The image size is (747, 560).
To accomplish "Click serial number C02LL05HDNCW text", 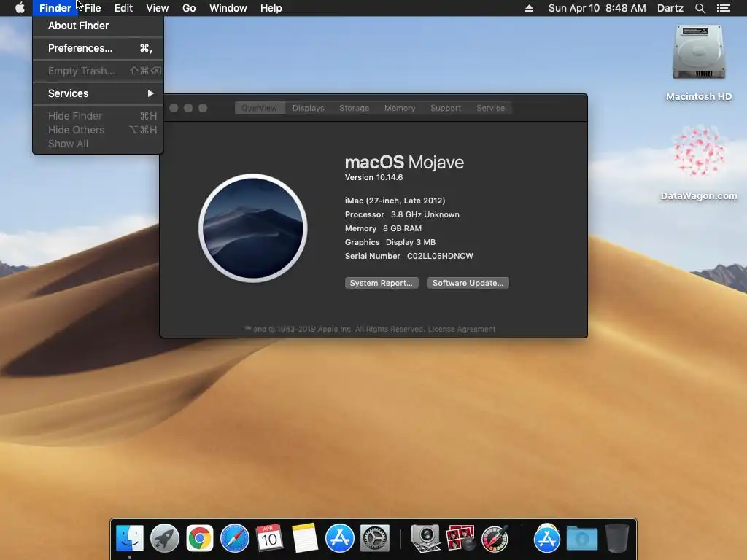I will point(440,256).
